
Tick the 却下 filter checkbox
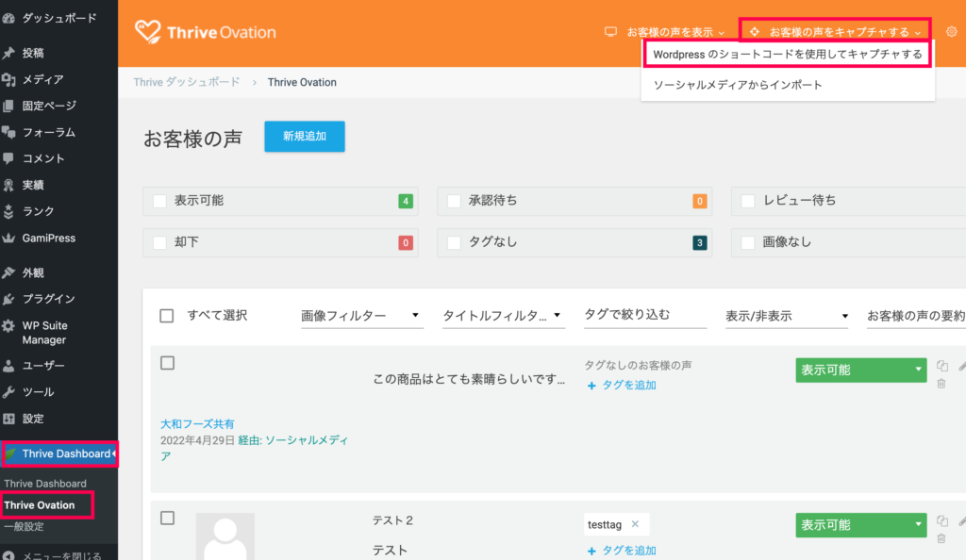click(x=159, y=242)
